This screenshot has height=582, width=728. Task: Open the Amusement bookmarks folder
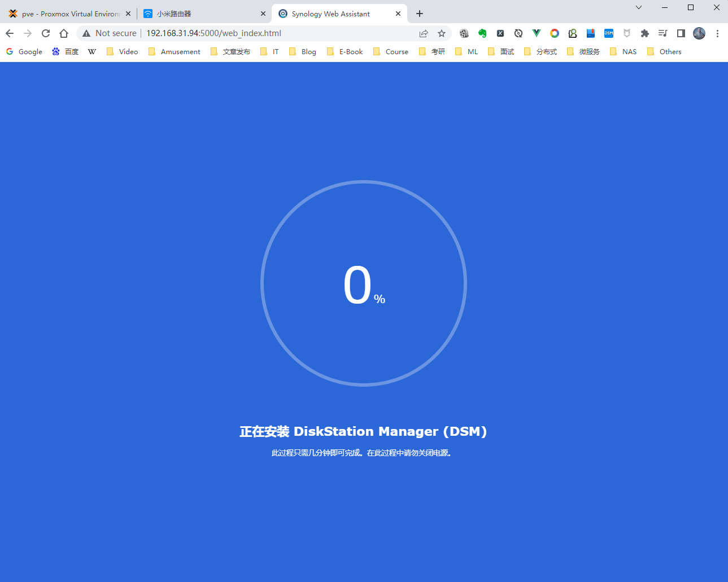pyautogui.click(x=175, y=51)
